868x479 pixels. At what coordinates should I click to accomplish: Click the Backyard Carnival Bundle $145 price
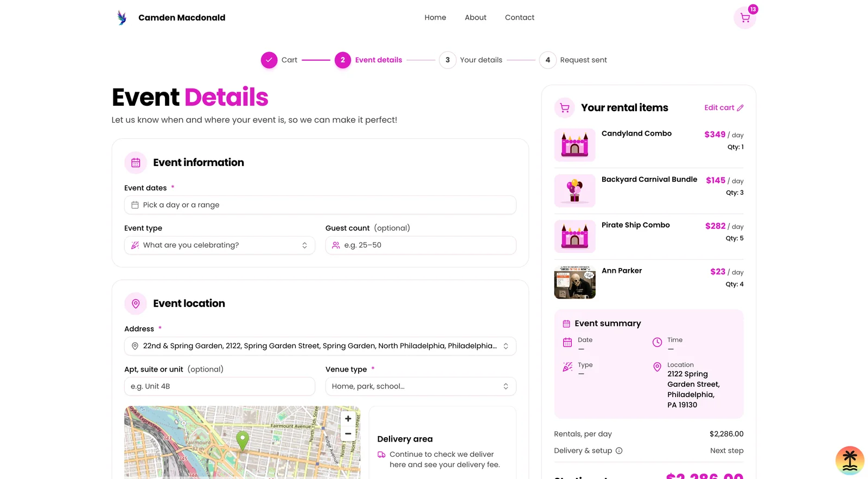(716, 181)
